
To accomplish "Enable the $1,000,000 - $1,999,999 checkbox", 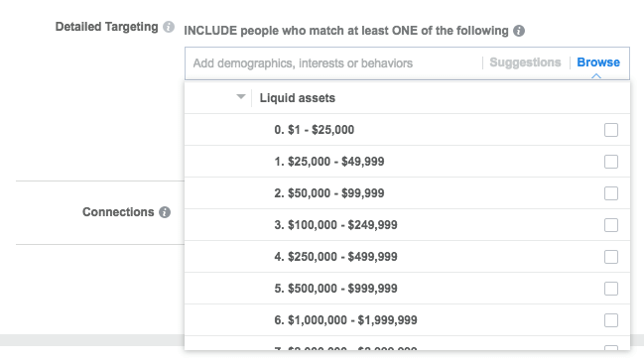I will pyautogui.click(x=611, y=319).
